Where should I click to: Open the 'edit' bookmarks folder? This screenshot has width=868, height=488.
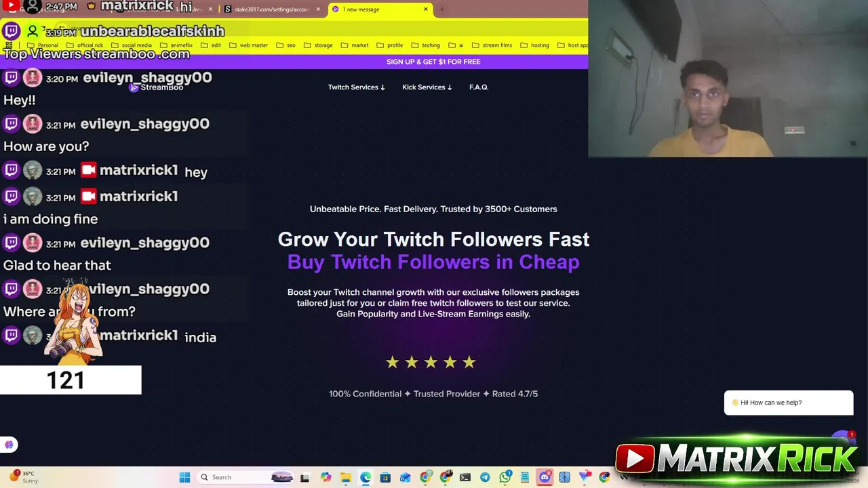211,45
